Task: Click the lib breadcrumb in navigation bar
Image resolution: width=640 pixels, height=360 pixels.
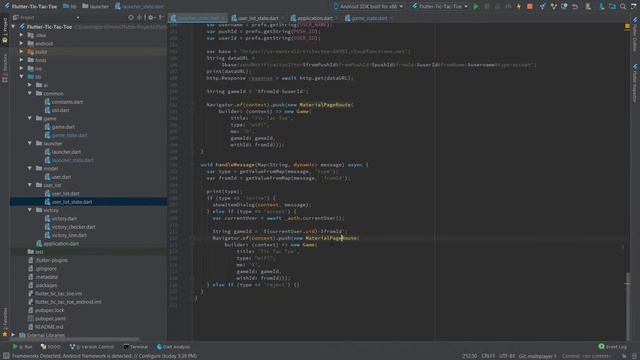Action: 70,7
